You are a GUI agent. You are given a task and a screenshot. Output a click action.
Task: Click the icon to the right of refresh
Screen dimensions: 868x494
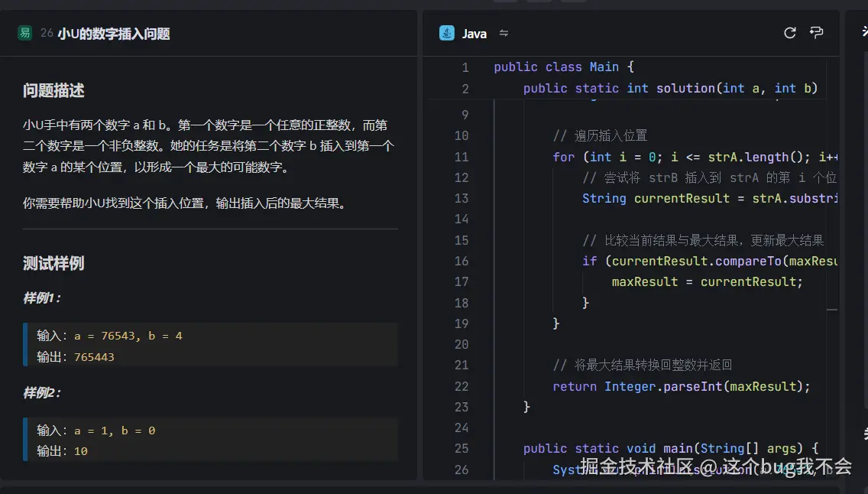[x=816, y=33]
